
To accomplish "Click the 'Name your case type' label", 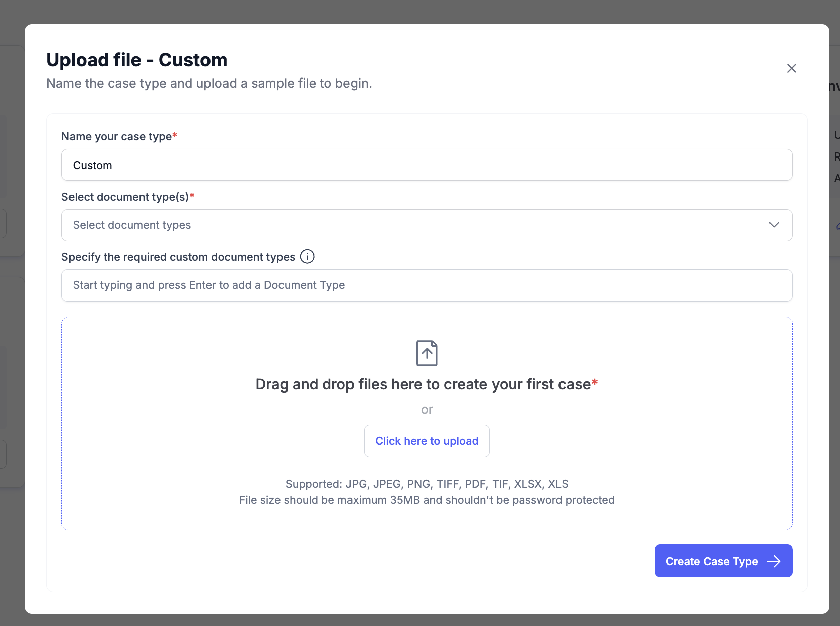I will pyautogui.click(x=117, y=136).
